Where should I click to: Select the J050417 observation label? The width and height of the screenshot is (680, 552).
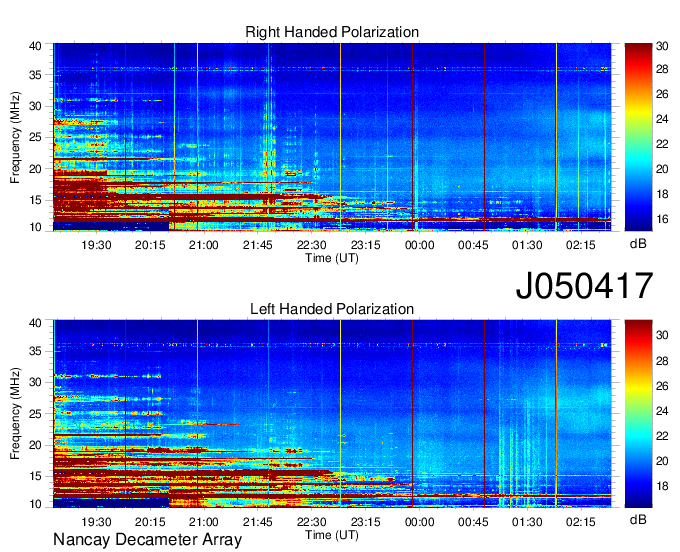coord(584,285)
